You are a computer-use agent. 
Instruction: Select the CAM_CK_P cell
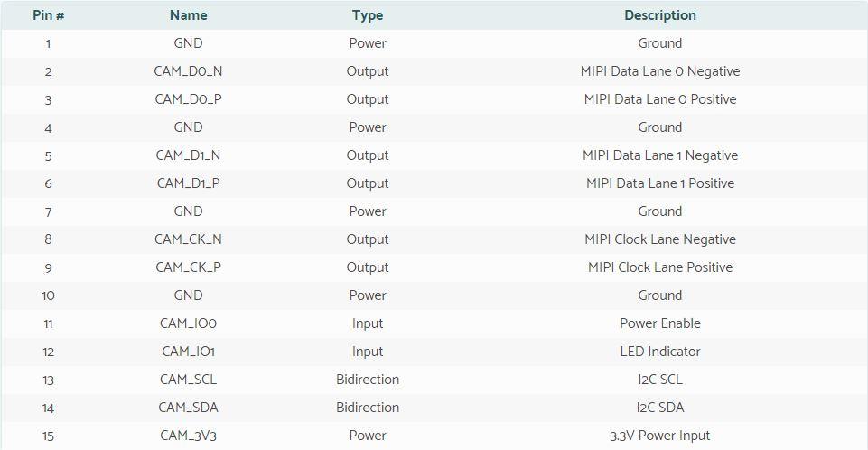tap(188, 267)
